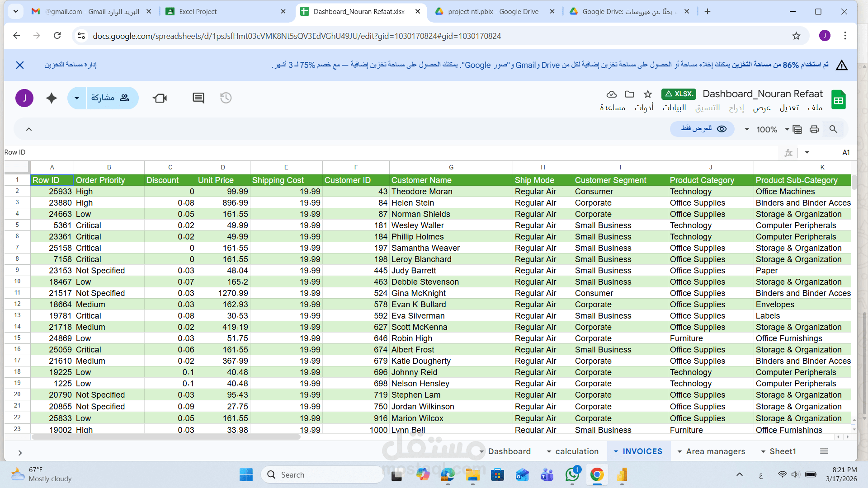Click the horizontal scrollbar below the sheet

click(x=166, y=437)
